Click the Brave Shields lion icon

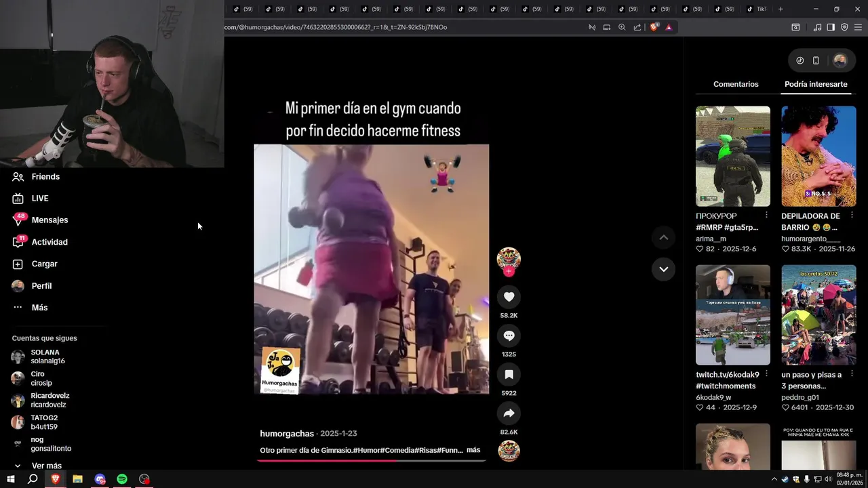coord(654,27)
